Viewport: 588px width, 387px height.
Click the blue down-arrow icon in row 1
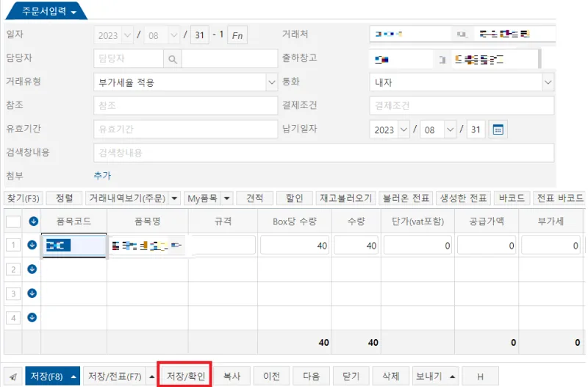32,245
